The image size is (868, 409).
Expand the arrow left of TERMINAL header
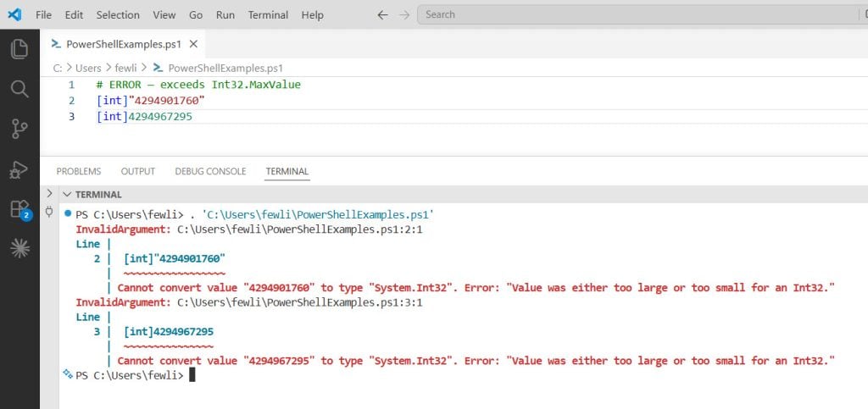pos(49,194)
